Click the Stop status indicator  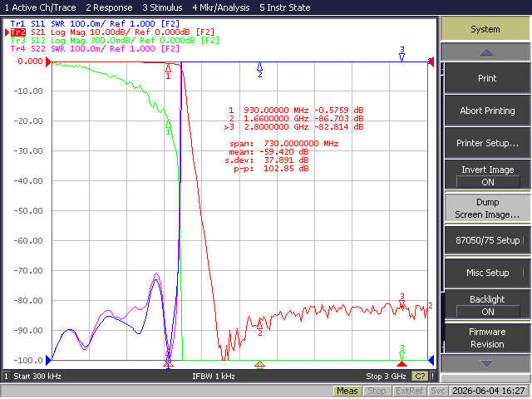(377, 392)
